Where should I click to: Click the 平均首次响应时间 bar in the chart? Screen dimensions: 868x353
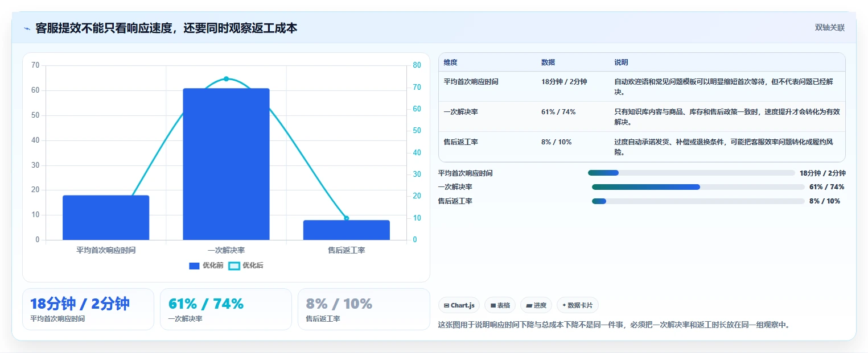106,218
